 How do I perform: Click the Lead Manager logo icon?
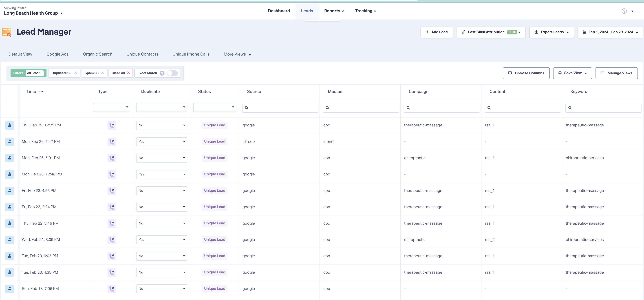pyautogui.click(x=7, y=32)
